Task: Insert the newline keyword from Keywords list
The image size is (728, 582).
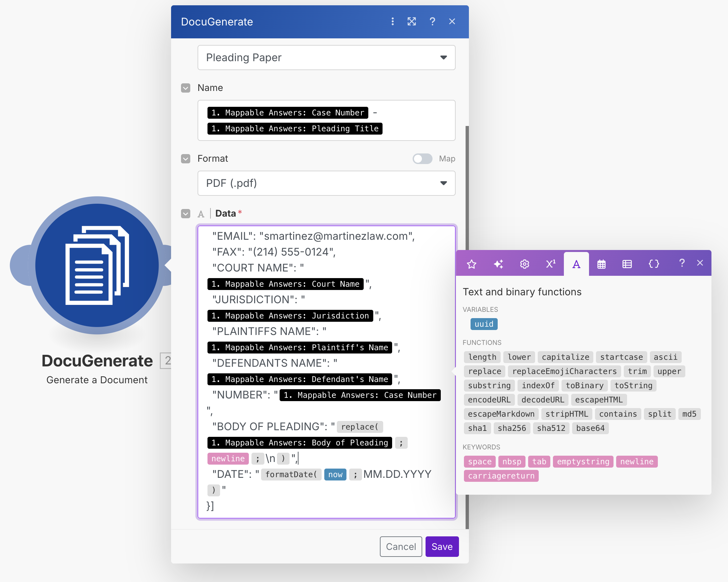Action: [636, 462]
